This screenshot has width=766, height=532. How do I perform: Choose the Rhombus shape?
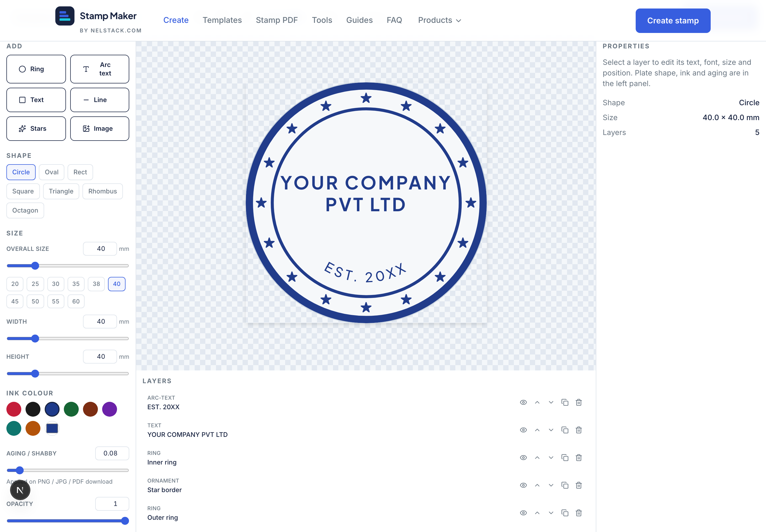(102, 191)
